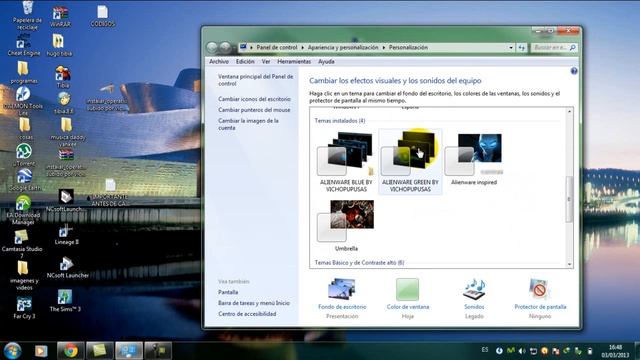Screen dimensions: 640x360
Task: Open the media player taskbar icon
Action: pos(41,351)
